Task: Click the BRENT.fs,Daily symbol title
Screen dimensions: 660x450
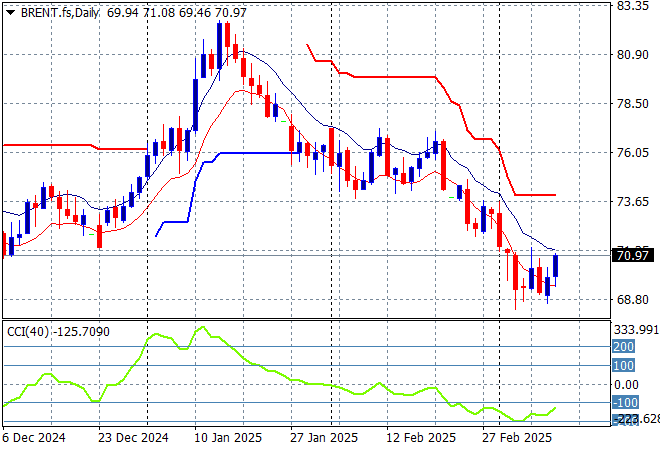Action: pos(58,10)
